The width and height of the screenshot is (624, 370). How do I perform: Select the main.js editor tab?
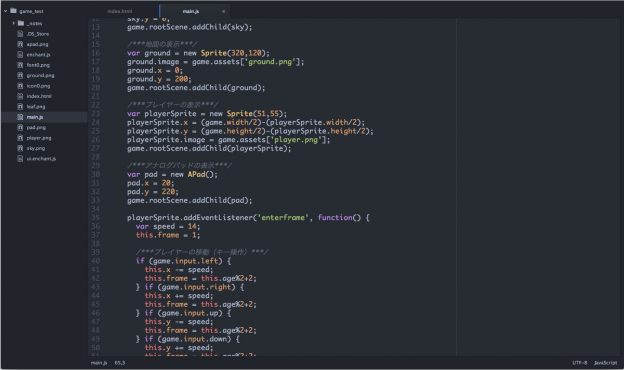click(191, 11)
